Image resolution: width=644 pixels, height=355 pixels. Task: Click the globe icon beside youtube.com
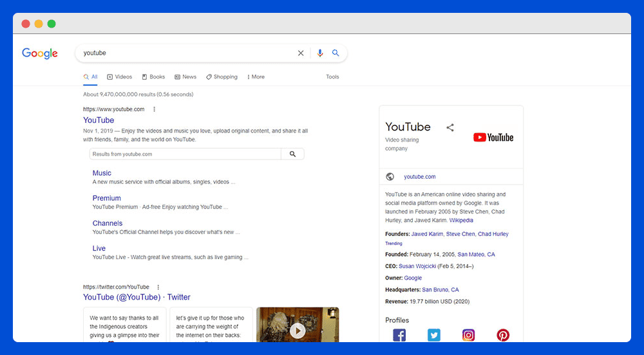tap(390, 177)
